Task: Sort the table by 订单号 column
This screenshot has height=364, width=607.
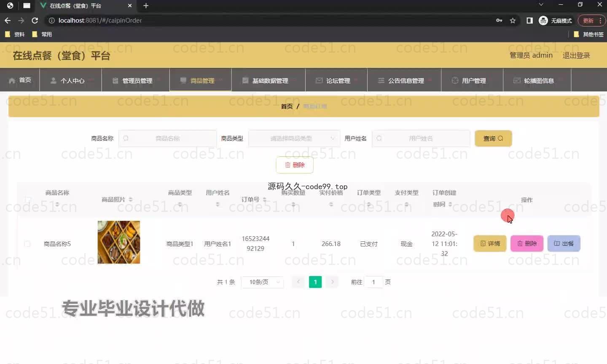Action: 265,199
